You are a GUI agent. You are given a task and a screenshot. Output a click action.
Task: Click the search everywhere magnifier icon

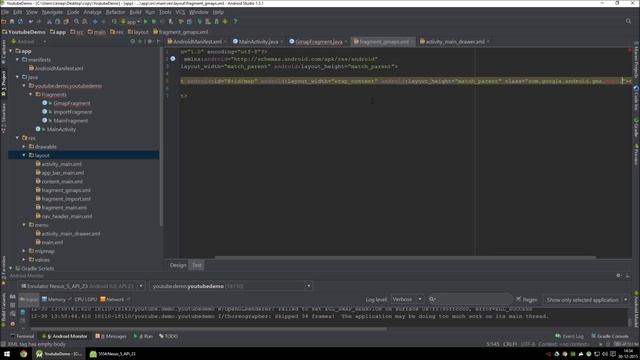[x=628, y=21]
